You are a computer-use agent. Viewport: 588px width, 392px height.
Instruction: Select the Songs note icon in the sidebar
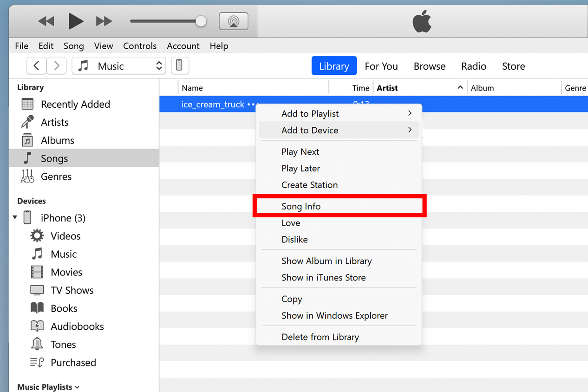[27, 158]
